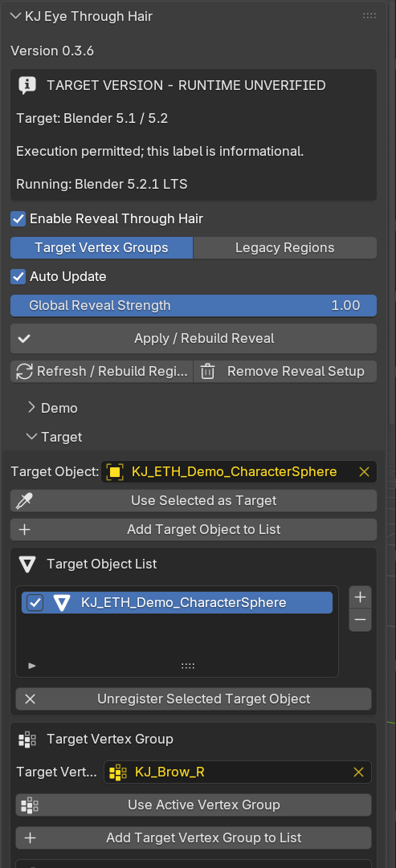Click the Apply / Rebuild Reveal button

coord(194,338)
